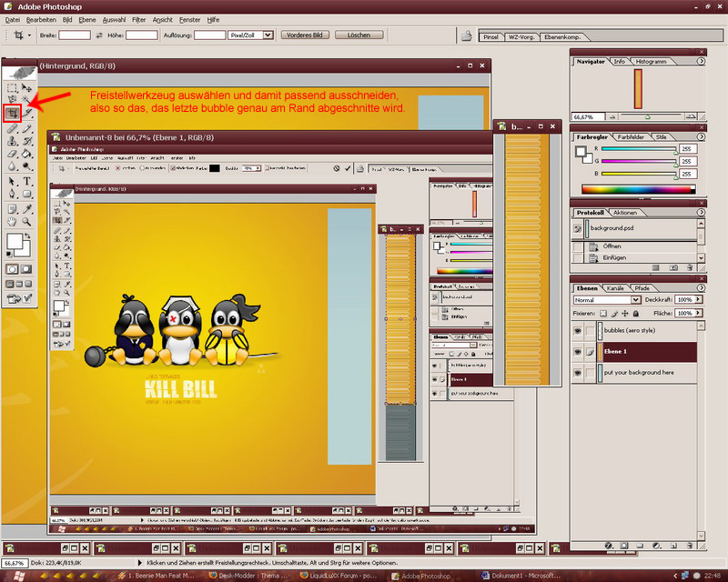The image size is (728, 582).
Task: Select the Type tool
Action: click(x=27, y=182)
